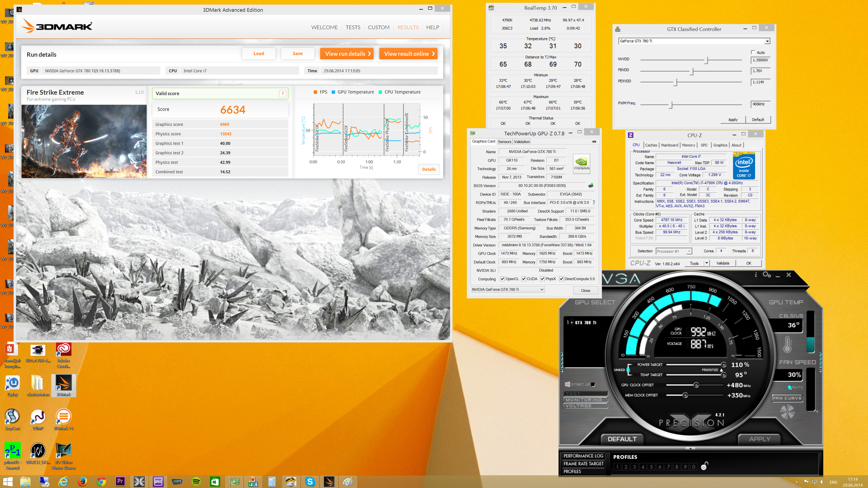Click the Precision X fan icon

click(787, 412)
